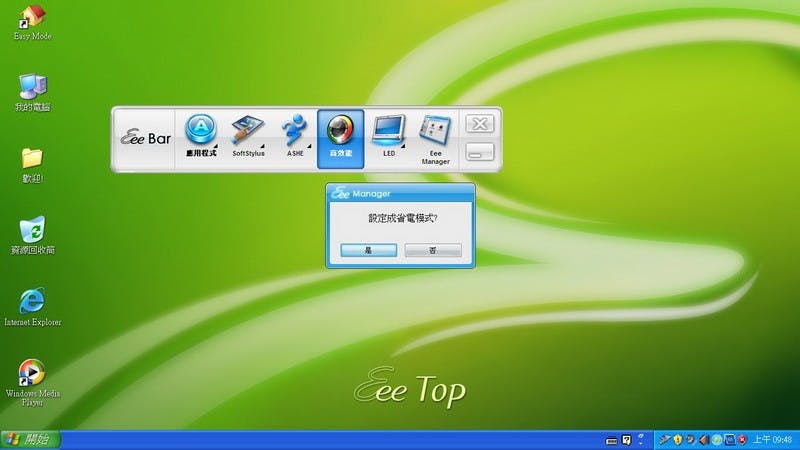Expand the small arrow on the Applications icon
The image size is (800, 450).
coord(215,146)
